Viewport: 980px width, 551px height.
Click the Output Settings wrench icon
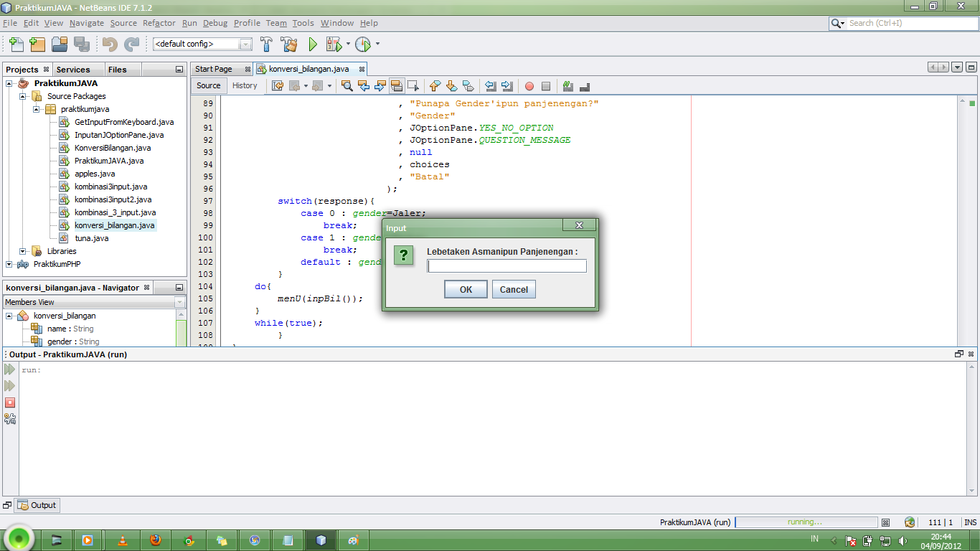pos(10,418)
